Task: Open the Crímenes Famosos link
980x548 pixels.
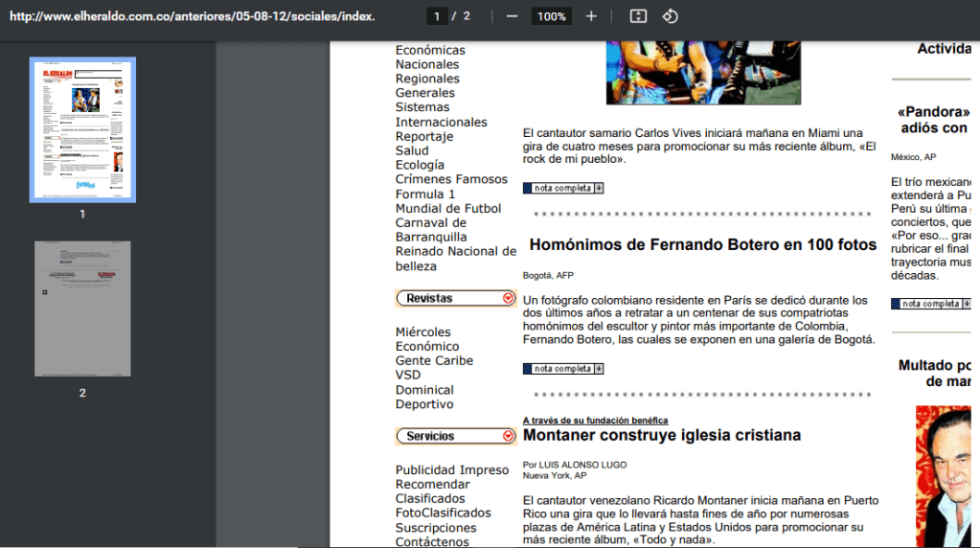Action: click(451, 179)
